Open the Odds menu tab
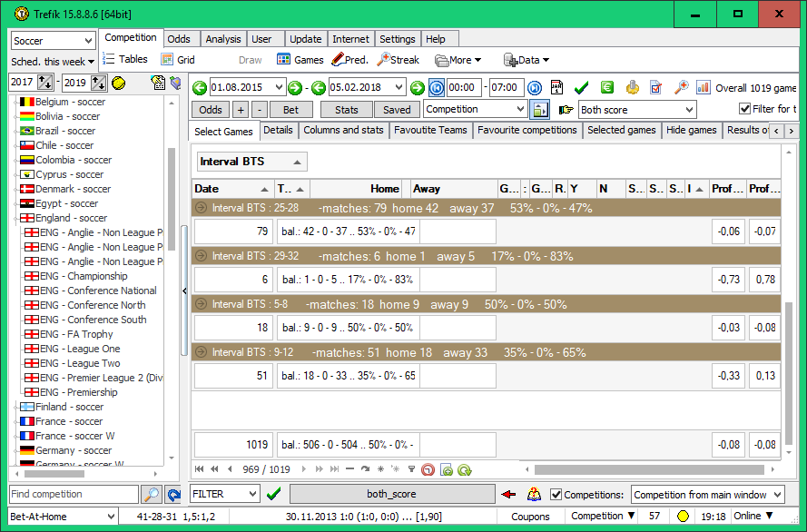 [x=179, y=39]
